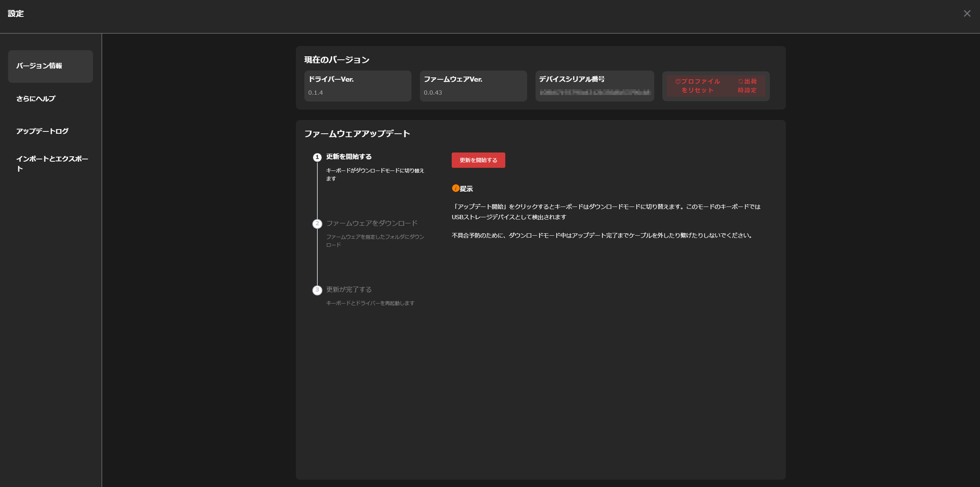Close the 設定 settings window
Image resolution: width=980 pixels, height=487 pixels.
pos(967,14)
